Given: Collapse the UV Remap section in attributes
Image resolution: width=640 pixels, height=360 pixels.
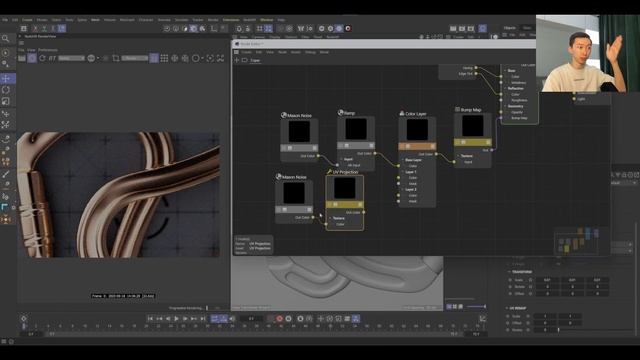Looking at the screenshot, I should point(507,308).
